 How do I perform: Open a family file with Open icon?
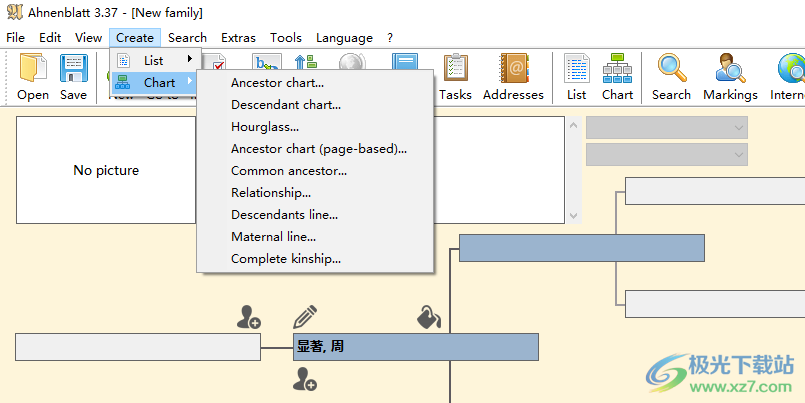[33, 77]
